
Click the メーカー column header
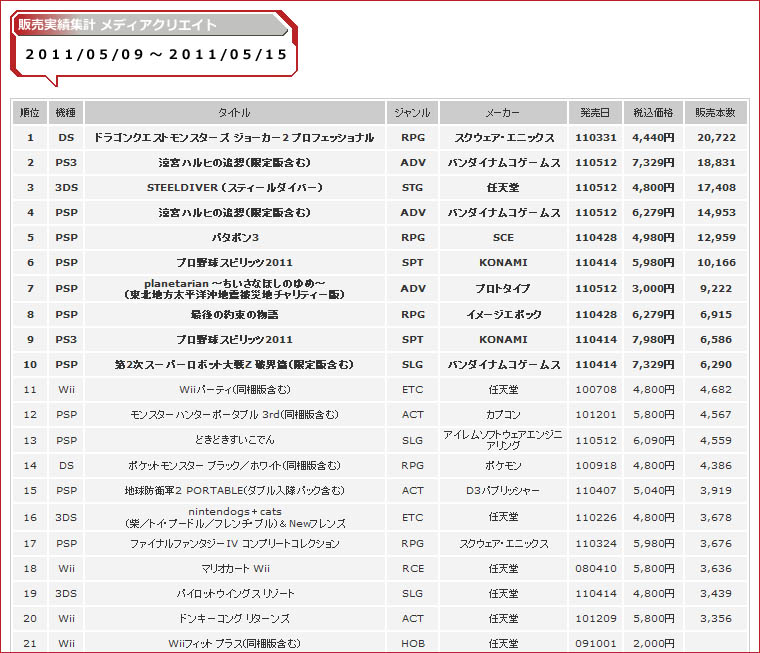(503, 113)
